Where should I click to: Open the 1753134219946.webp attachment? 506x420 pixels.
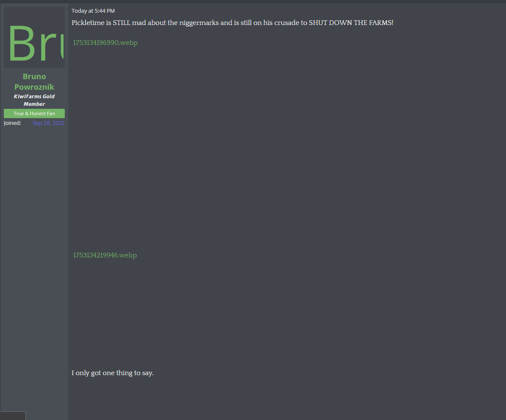coord(105,255)
